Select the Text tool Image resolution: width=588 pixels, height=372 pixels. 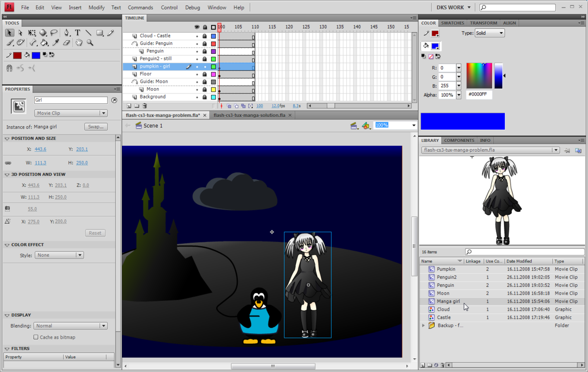[x=77, y=33]
